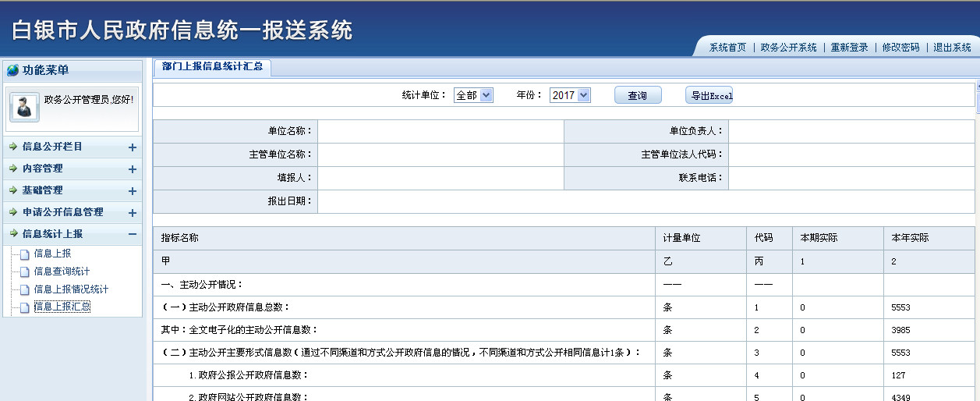Select the 部门上报信息统计汇总 tab
Screen dimensions: 980x401
click(x=212, y=67)
